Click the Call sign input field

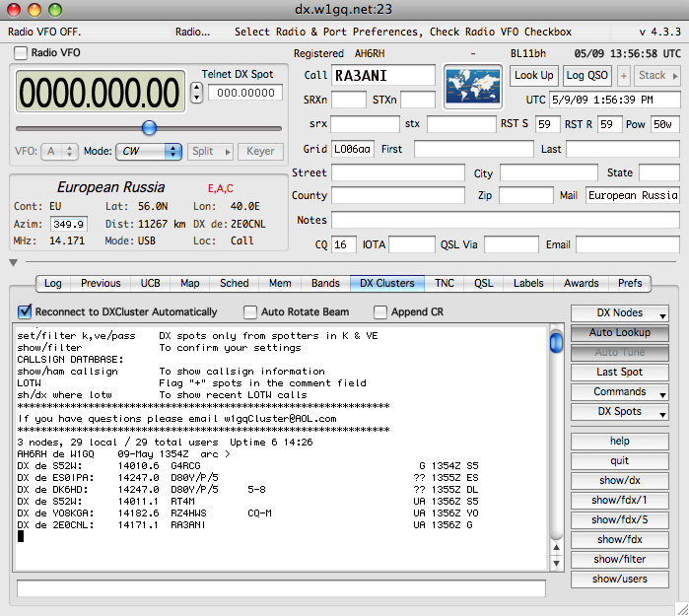(x=383, y=76)
